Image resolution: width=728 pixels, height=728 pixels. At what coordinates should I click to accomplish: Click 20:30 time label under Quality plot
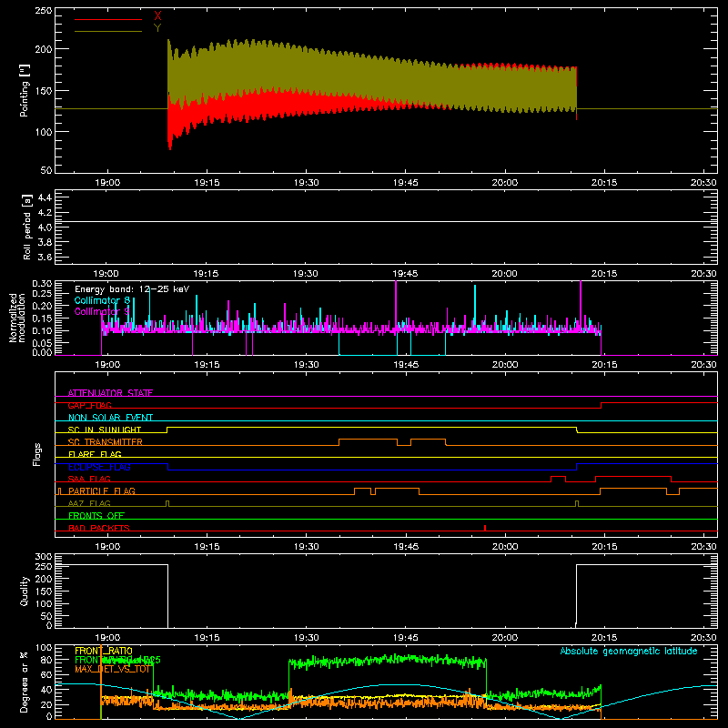point(703,638)
